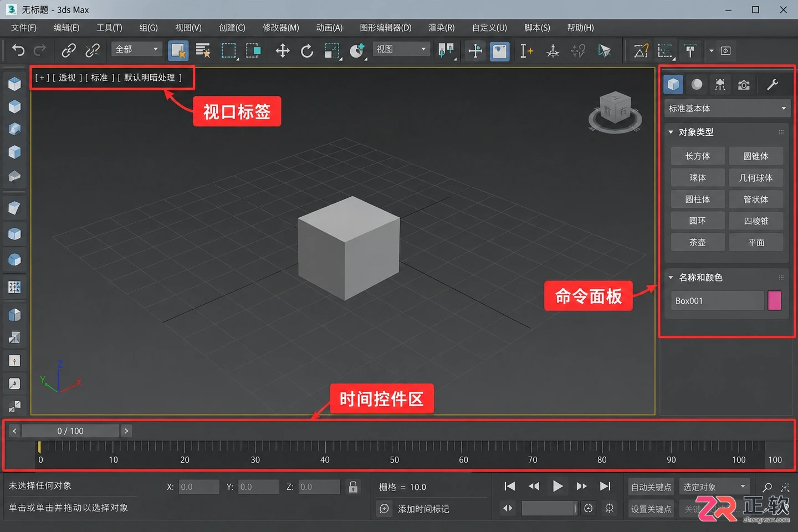This screenshot has width=798, height=532.
Task: Click the Undo arrow icon
Action: pyautogui.click(x=18, y=50)
